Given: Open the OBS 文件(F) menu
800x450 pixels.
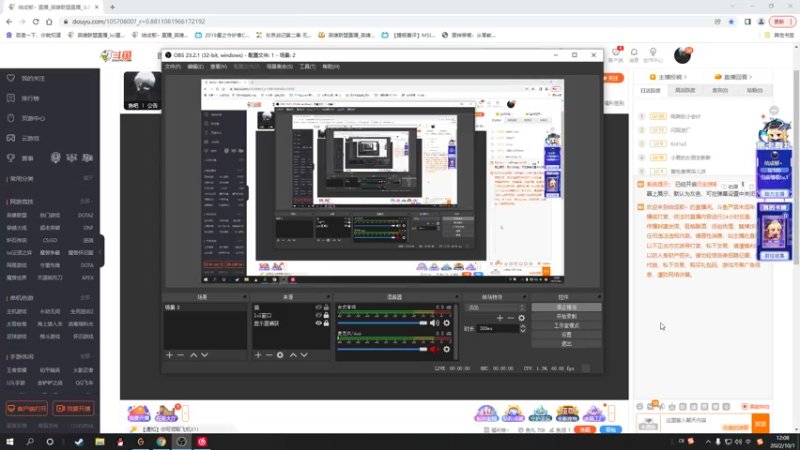Looking at the screenshot, I should click(172, 67).
